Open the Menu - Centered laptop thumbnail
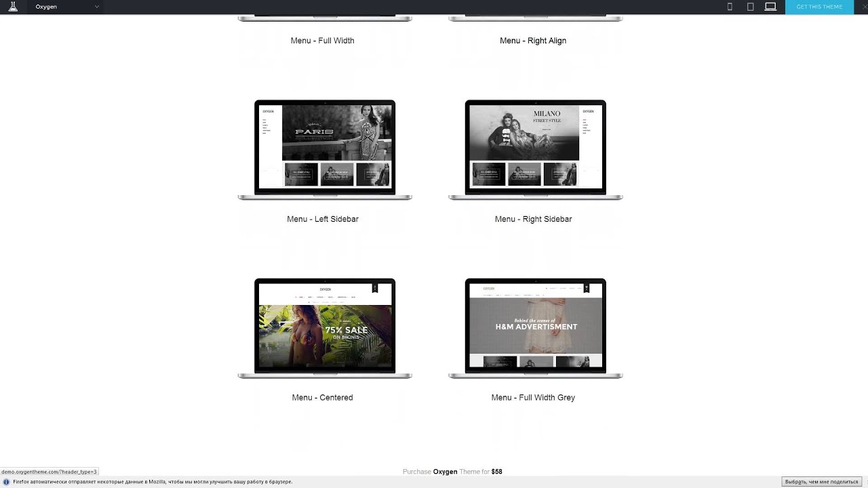Image resolution: width=868 pixels, height=488 pixels. [x=325, y=328]
